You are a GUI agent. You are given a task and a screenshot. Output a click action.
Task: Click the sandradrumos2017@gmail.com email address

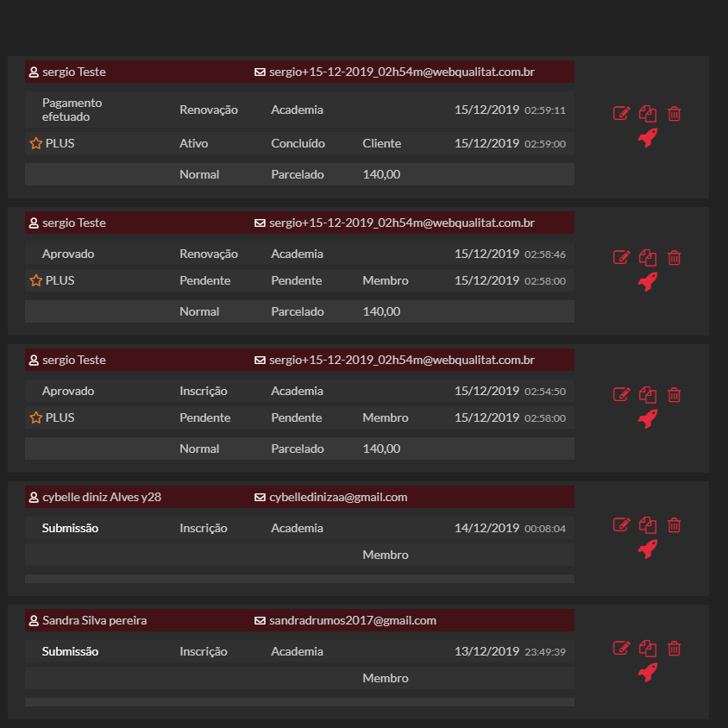pos(352,620)
